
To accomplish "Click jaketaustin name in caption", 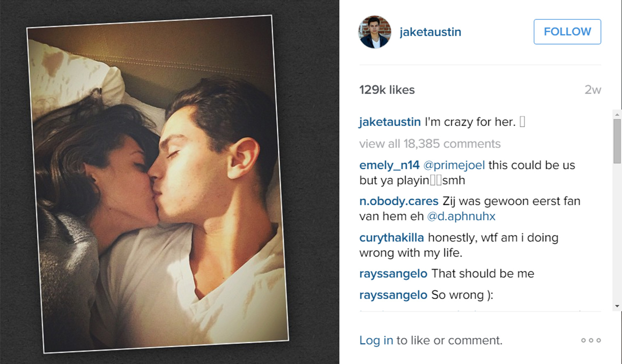I will point(390,122).
